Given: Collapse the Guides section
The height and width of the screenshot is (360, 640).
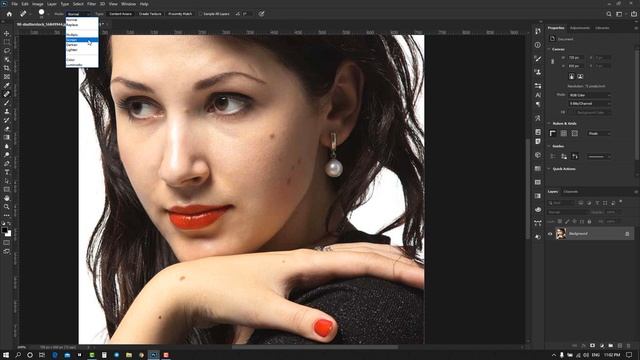Looking at the screenshot, I should coord(549,146).
